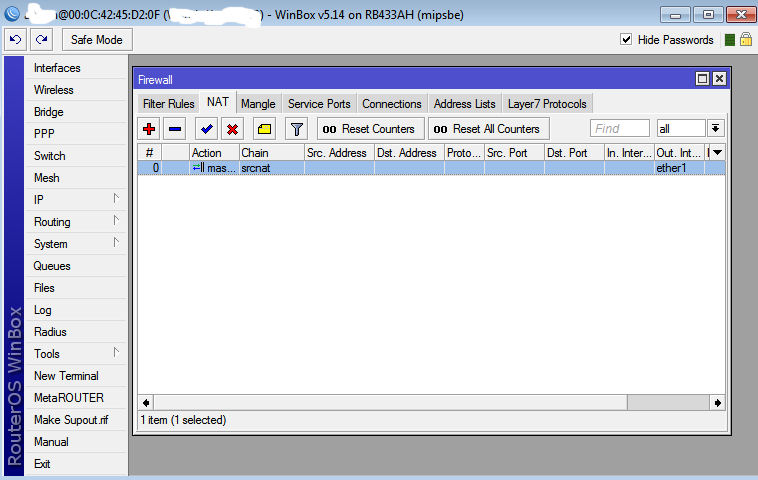758x480 pixels.
Task: Click the yellow padlock icon
Action: click(x=746, y=39)
